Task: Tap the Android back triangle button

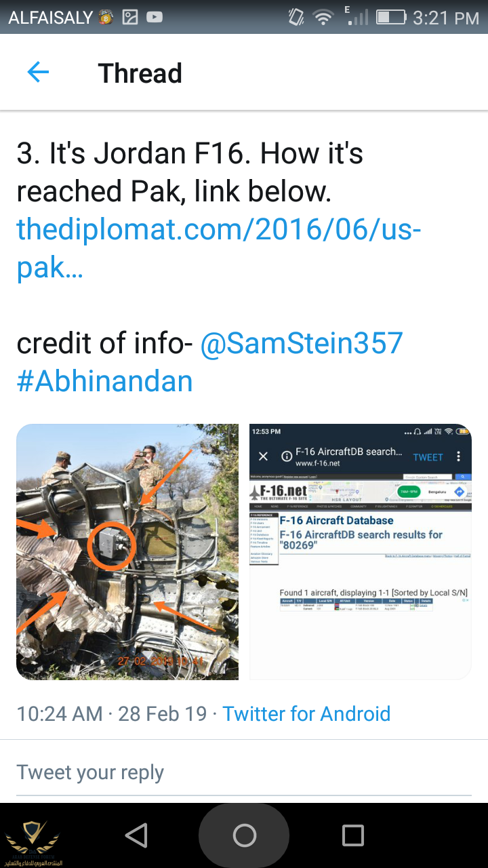Action: pyautogui.click(x=137, y=835)
